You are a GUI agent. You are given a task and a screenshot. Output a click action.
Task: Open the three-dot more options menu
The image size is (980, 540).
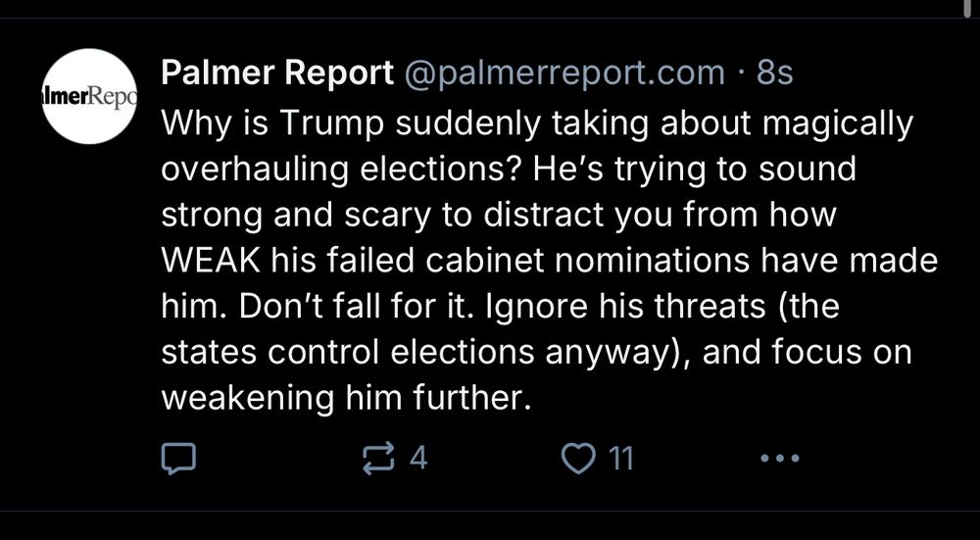[781, 458]
